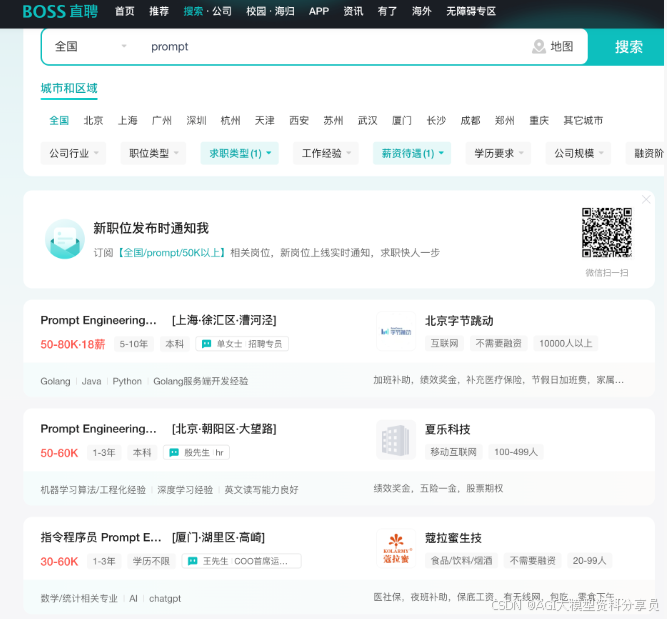Open the 学历要求 filter dropdown

tap(498, 153)
